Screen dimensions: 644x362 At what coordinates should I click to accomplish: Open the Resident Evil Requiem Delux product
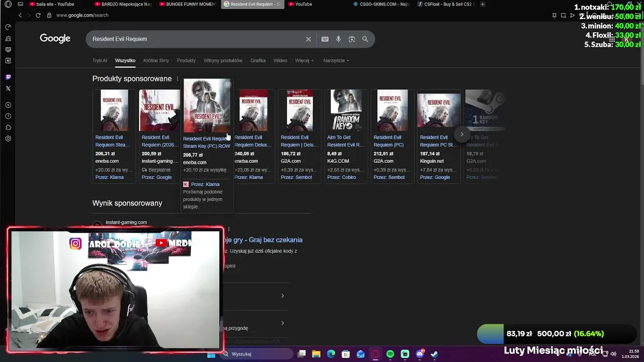[x=253, y=141]
